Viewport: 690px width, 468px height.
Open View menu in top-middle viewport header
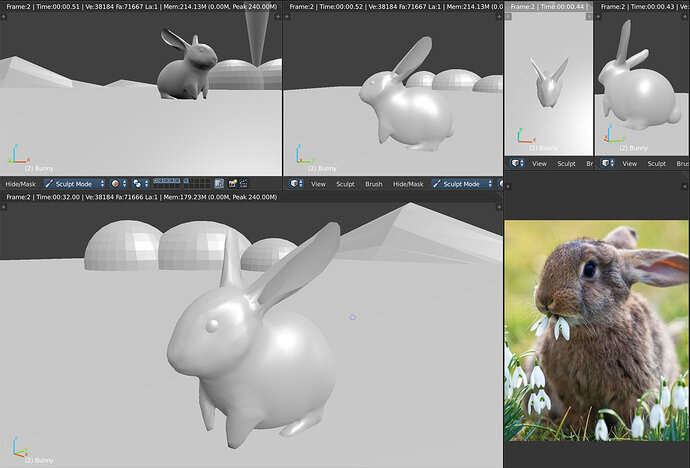point(318,184)
